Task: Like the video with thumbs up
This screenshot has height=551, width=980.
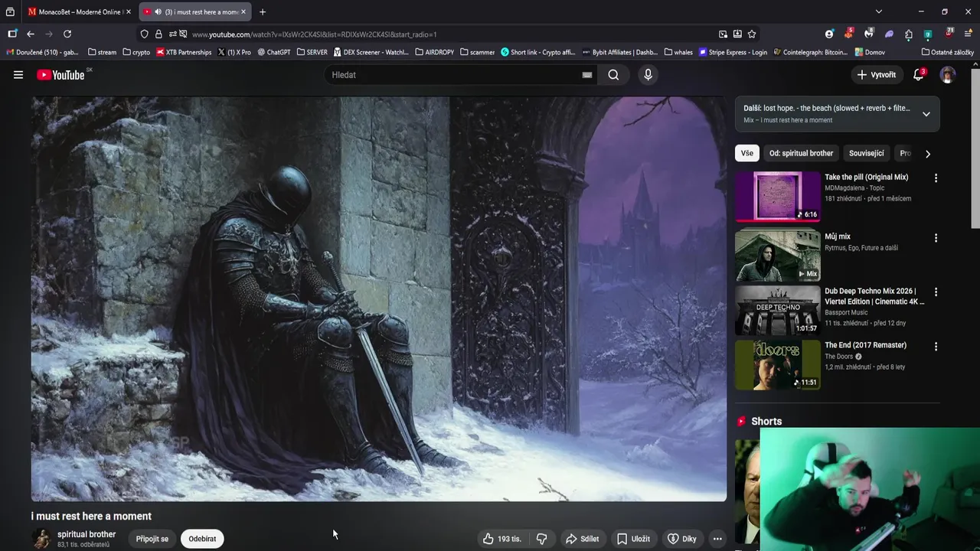Action: [x=502, y=539]
